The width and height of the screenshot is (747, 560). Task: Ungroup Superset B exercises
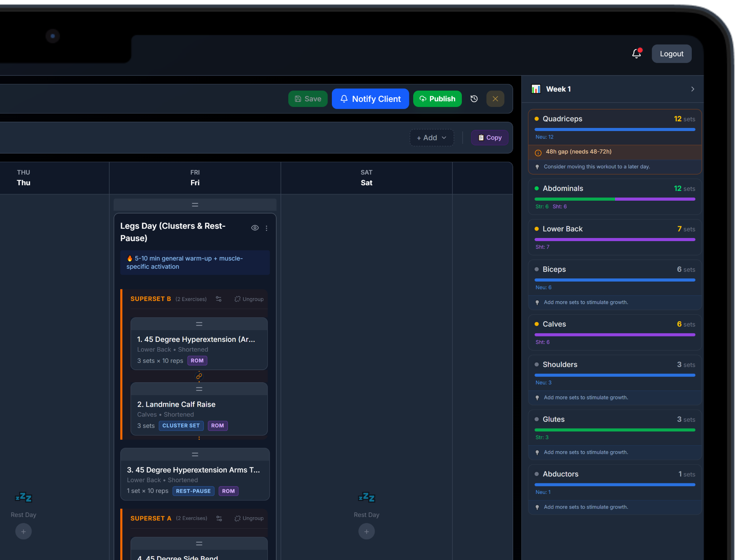click(x=249, y=299)
